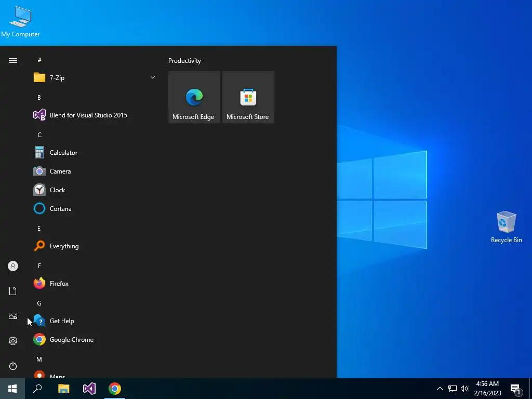Jump to letters via the # header
Screen dimensions: 532x399
(x=39, y=60)
